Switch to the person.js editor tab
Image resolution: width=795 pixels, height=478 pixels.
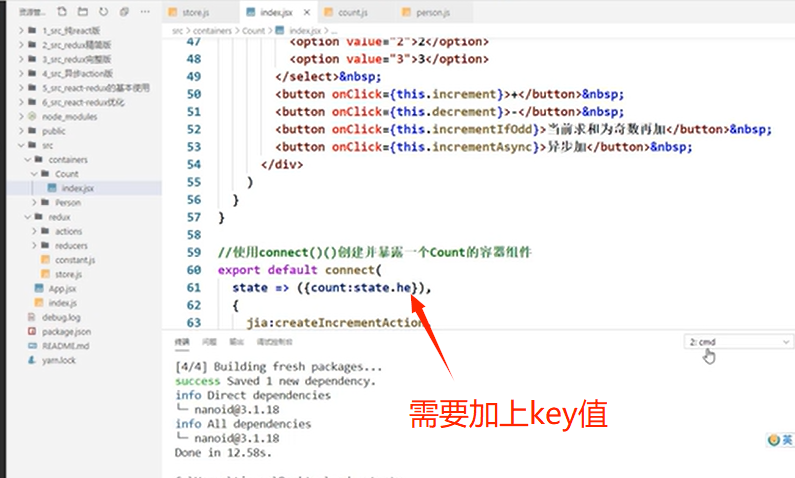tap(435, 12)
